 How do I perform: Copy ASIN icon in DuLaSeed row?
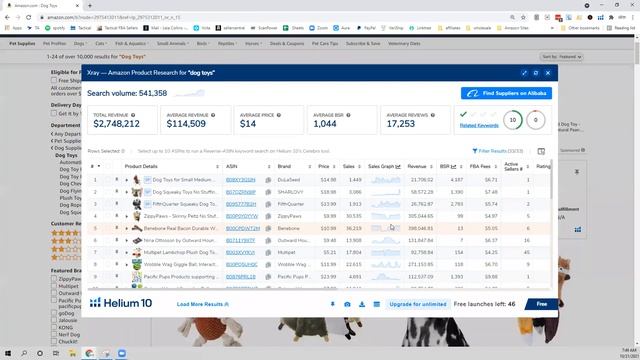268,180
